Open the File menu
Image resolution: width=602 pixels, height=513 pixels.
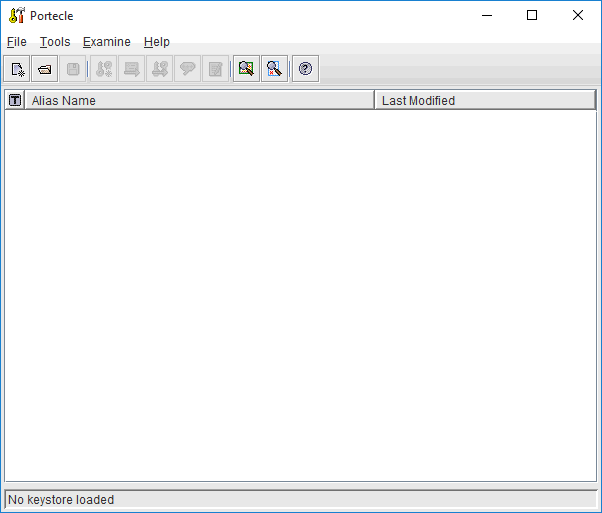(16, 42)
